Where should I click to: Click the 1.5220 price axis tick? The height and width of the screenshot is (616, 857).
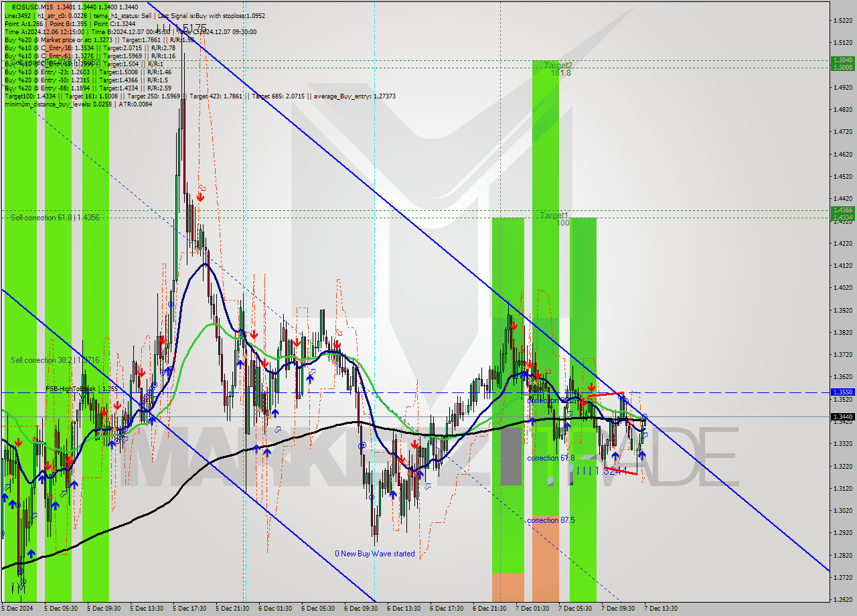pyautogui.click(x=843, y=21)
